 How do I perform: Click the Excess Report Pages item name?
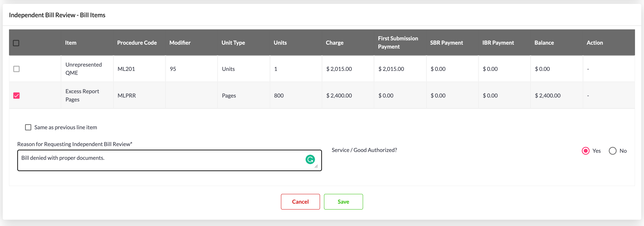pyautogui.click(x=82, y=95)
